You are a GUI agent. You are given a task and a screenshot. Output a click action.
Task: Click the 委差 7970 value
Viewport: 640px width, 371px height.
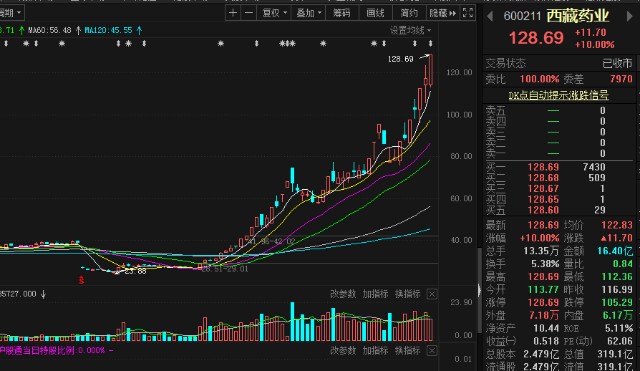(x=621, y=79)
